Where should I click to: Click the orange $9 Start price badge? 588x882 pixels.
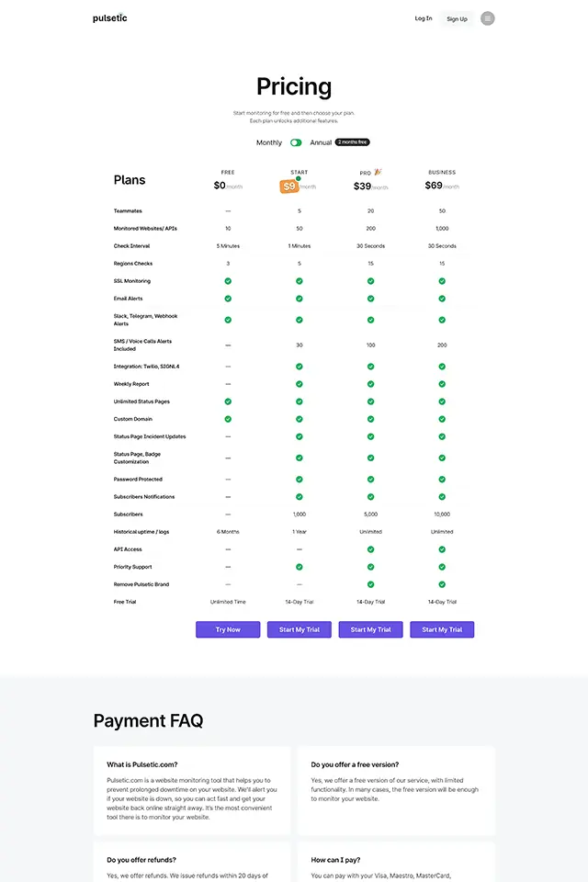pos(289,187)
